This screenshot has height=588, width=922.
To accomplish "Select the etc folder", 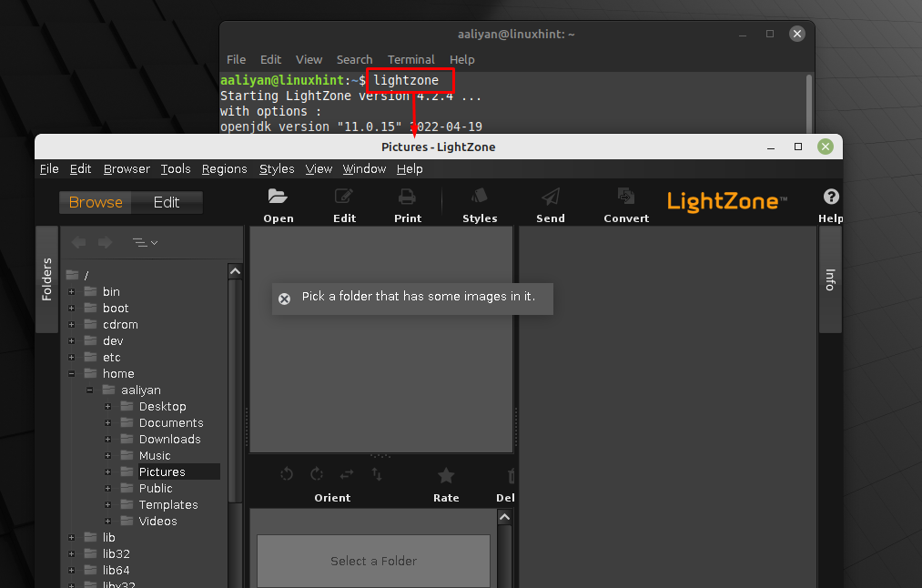I will [112, 358].
